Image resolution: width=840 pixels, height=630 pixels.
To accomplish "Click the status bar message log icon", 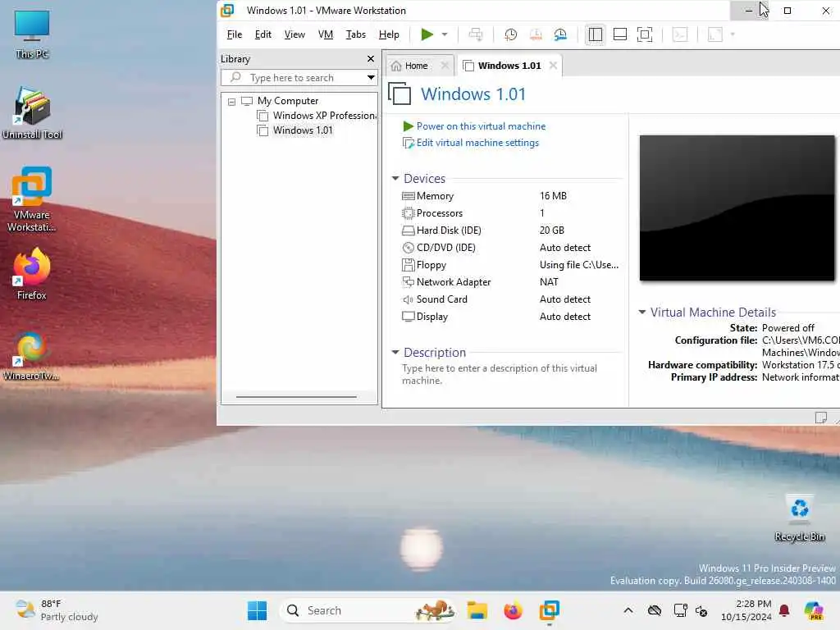I will click(x=820, y=417).
